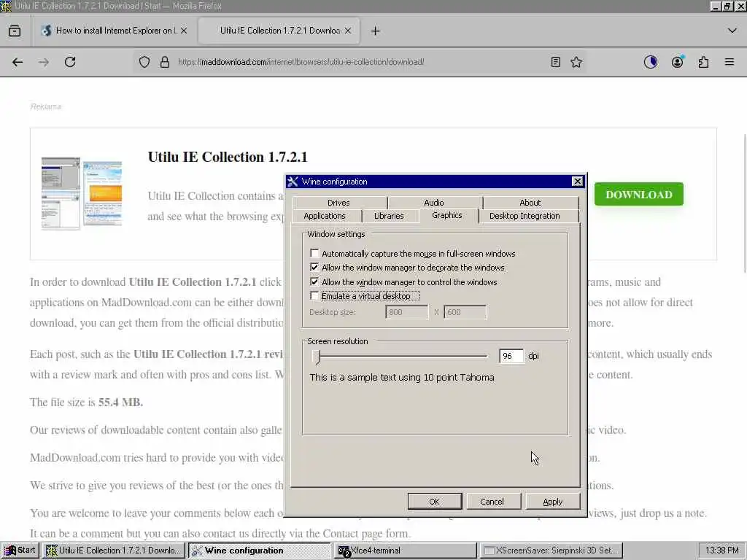
Task: Click the dark circular extension icon in toolbar
Action: (650, 62)
